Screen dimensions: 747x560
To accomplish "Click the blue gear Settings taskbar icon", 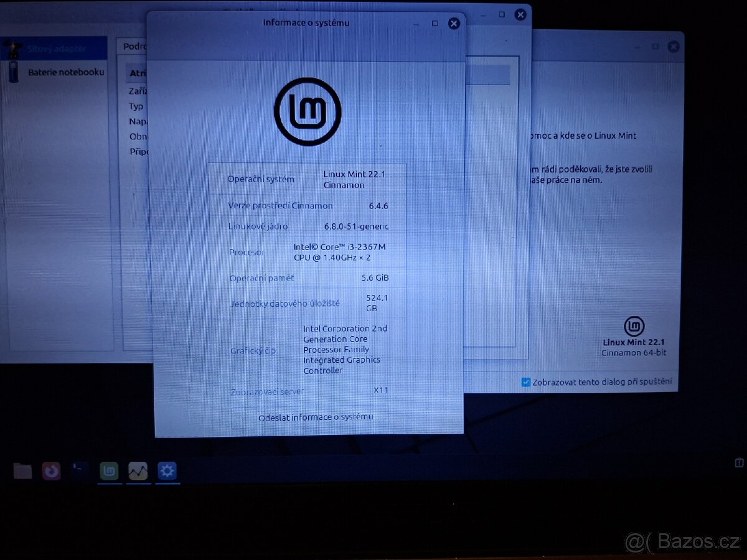I will (x=167, y=472).
